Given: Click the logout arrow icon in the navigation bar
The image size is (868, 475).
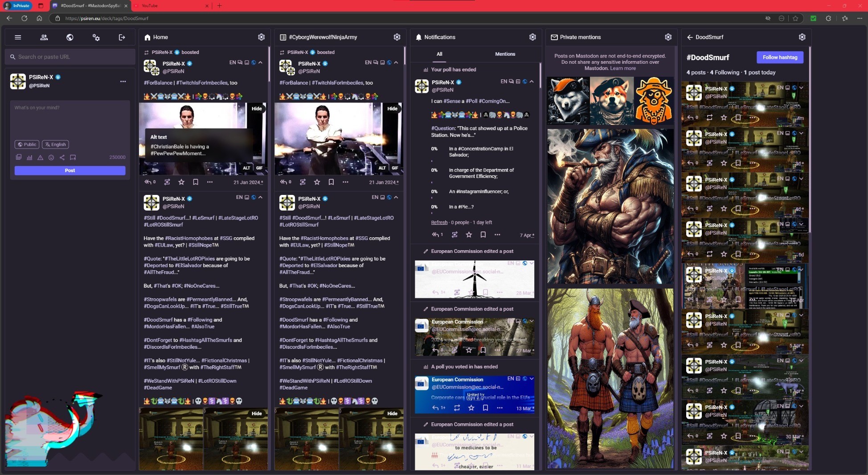Looking at the screenshot, I should (122, 37).
